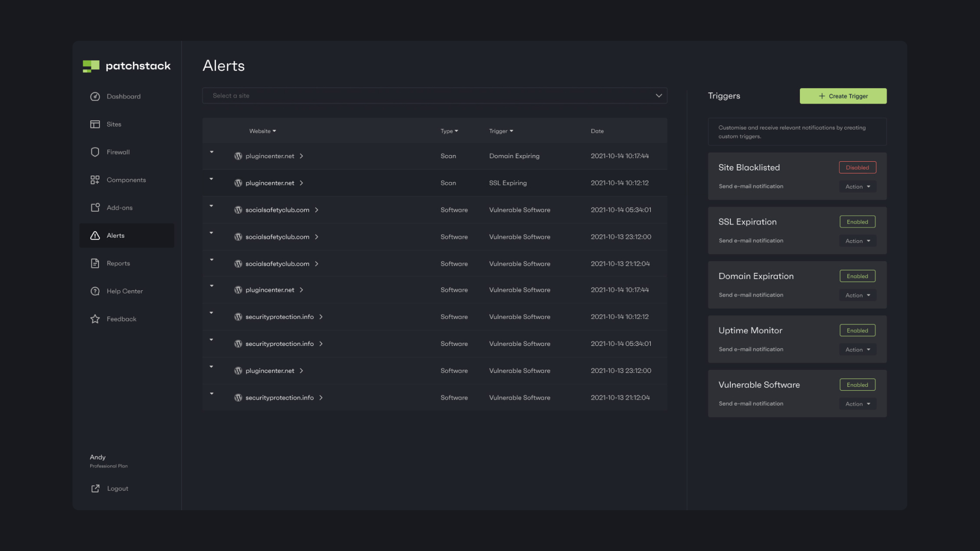Expand the first plugincenter.net alert row
This screenshot has height=551, width=980.
(211, 153)
